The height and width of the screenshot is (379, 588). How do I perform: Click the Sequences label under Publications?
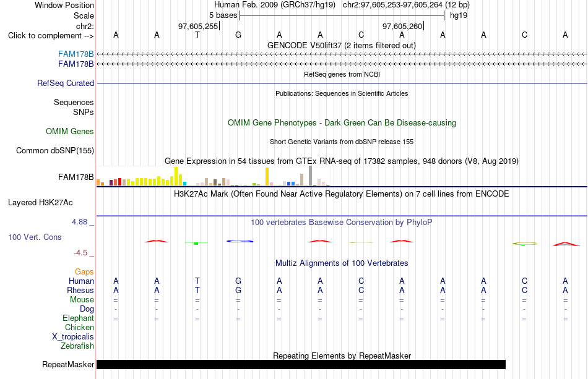(74, 102)
